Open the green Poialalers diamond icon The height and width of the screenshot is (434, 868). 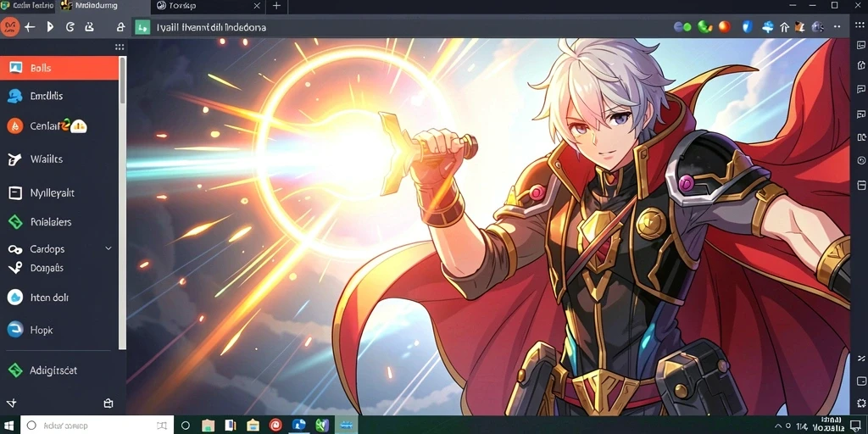pyautogui.click(x=15, y=222)
